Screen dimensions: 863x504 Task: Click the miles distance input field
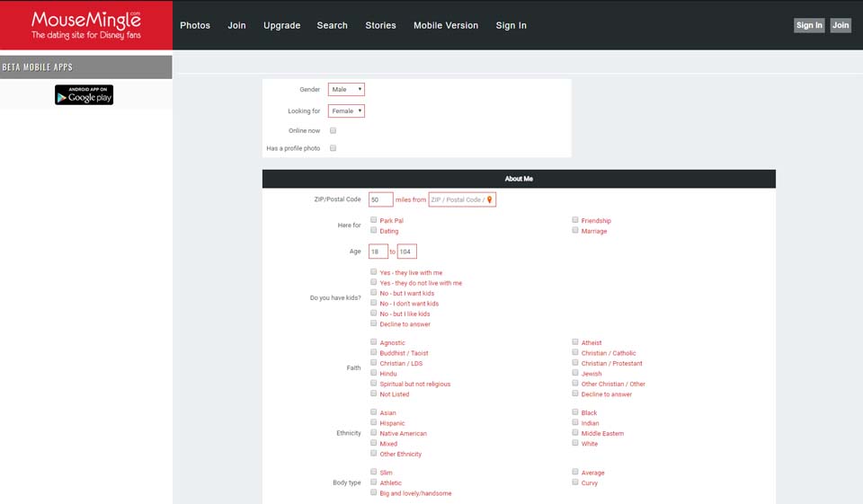[380, 199]
